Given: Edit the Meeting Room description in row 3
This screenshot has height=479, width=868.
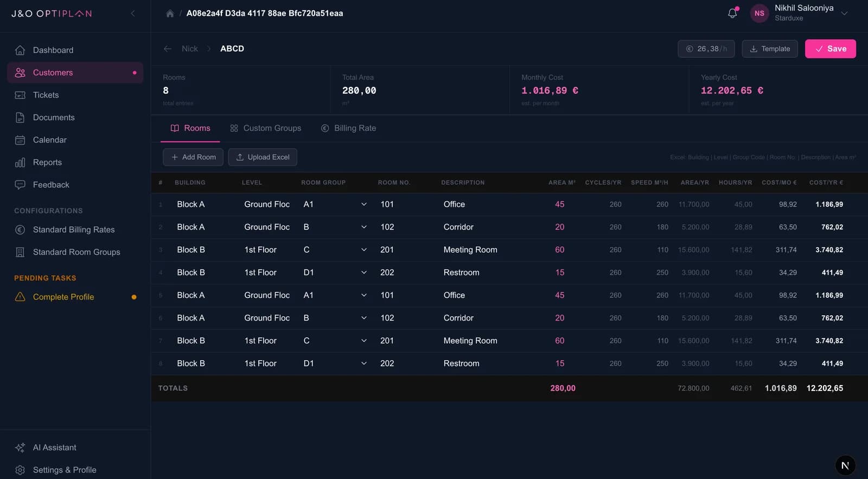Looking at the screenshot, I should (488, 250).
